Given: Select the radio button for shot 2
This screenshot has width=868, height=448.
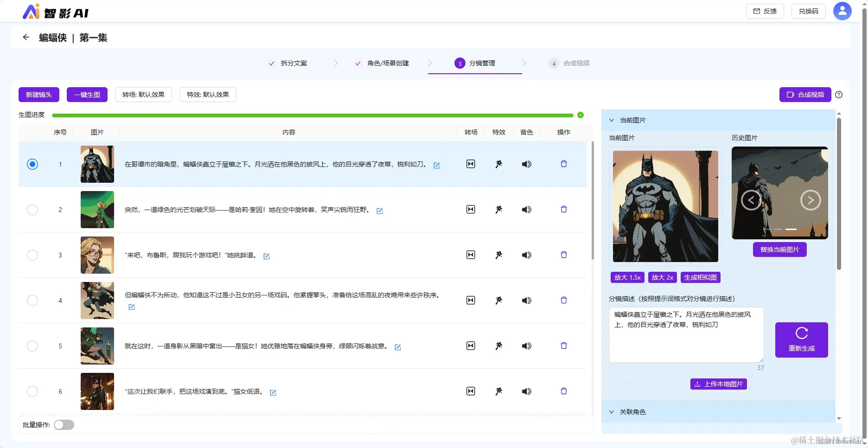Looking at the screenshot, I should (32, 210).
